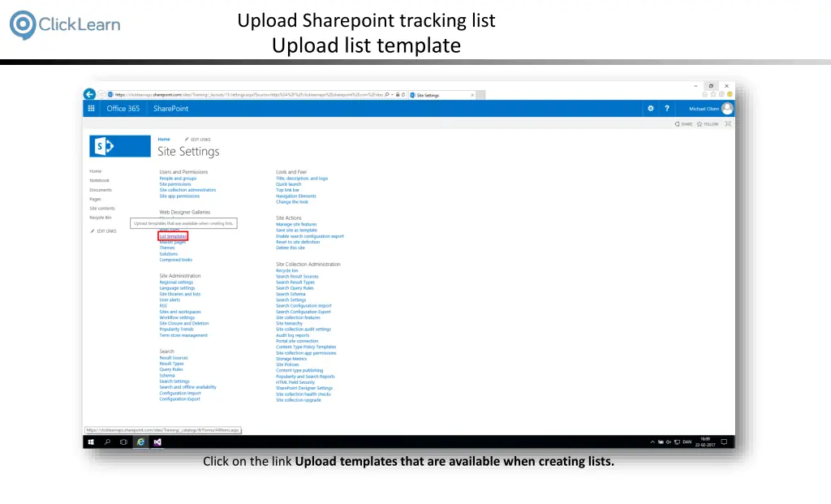Show hidden tray icons chevron
This screenshot has width=831, height=504.
pyautogui.click(x=652, y=442)
